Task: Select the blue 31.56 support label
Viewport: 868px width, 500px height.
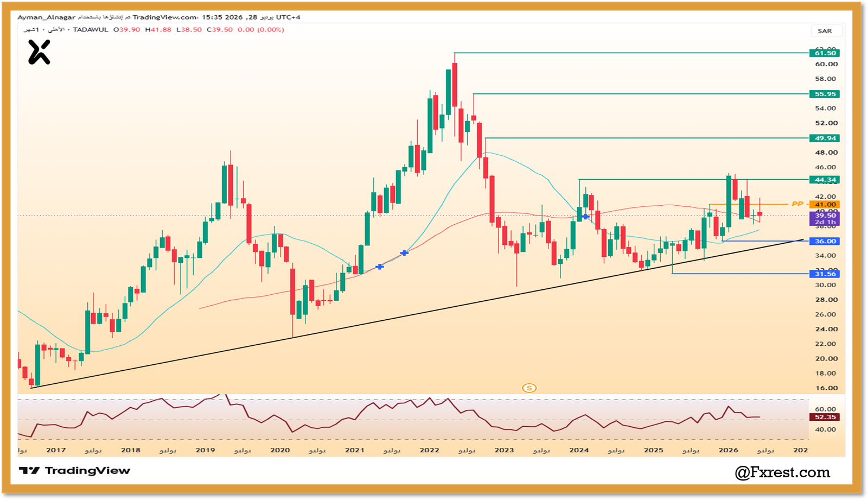Action: click(825, 274)
